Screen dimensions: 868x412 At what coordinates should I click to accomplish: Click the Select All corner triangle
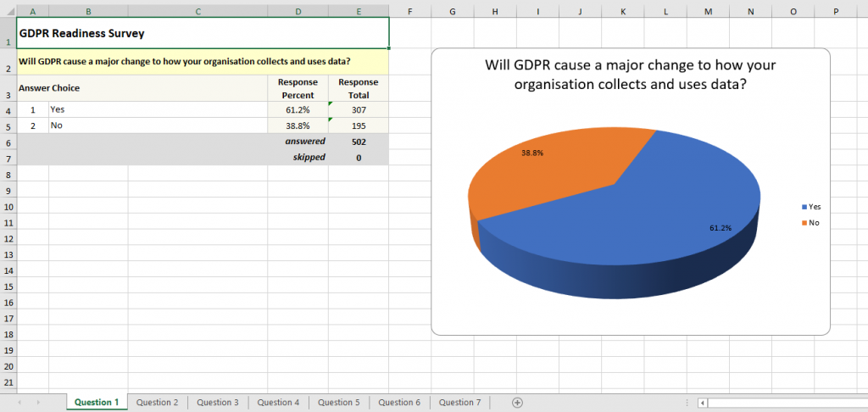coord(8,10)
